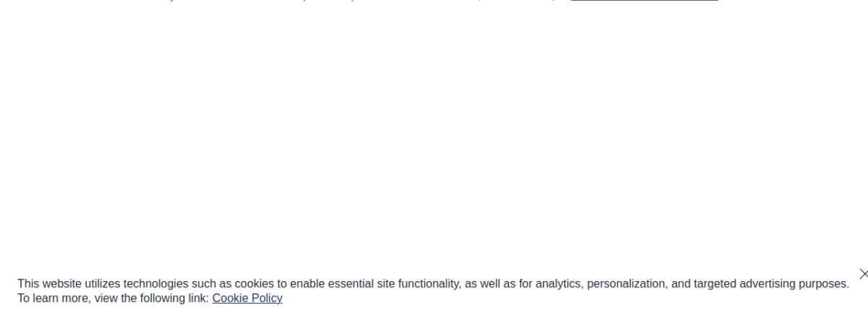Click the underlined link at the page top
Image resolution: width=868 pixels, height=326 pixels.
coord(644,1)
